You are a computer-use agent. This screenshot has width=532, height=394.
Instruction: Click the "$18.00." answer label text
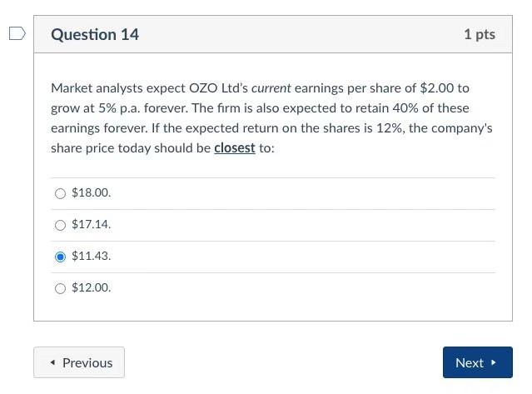point(92,193)
